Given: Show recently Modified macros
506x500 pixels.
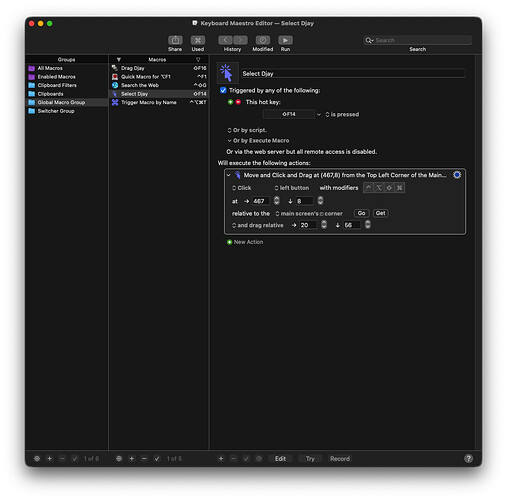Looking at the screenshot, I should pyautogui.click(x=263, y=40).
